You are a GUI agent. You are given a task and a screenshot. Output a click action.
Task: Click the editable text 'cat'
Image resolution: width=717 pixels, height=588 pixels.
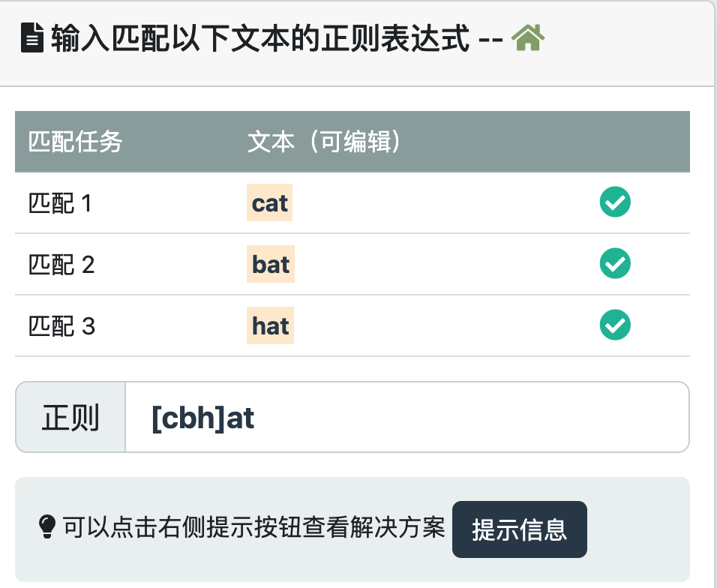click(269, 203)
